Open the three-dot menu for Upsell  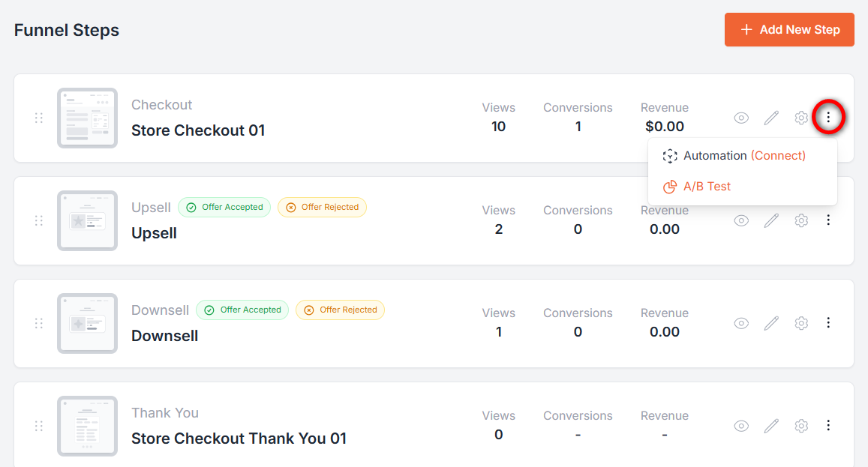(x=828, y=220)
